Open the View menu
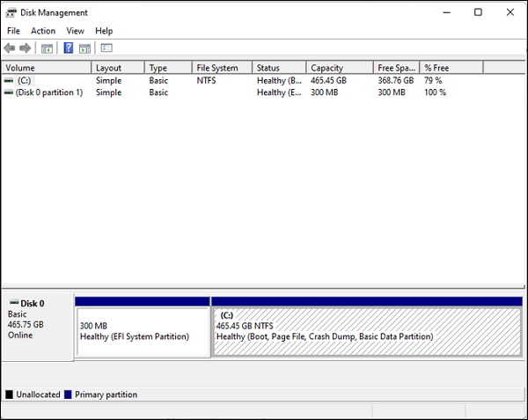Image resolution: width=528 pixels, height=420 pixels. click(75, 31)
